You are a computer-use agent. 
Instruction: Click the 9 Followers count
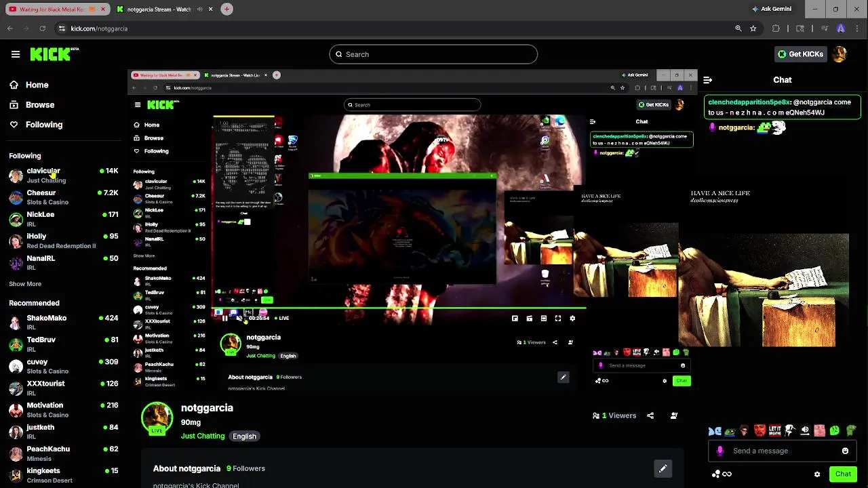point(245,468)
